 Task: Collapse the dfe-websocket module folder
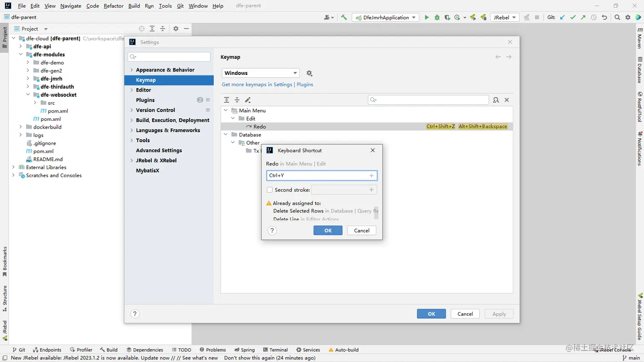(x=28, y=95)
